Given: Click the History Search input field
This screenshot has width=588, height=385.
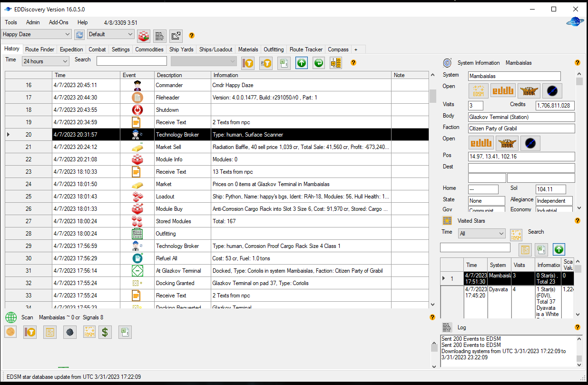Looking at the screenshot, I should coord(132,60).
